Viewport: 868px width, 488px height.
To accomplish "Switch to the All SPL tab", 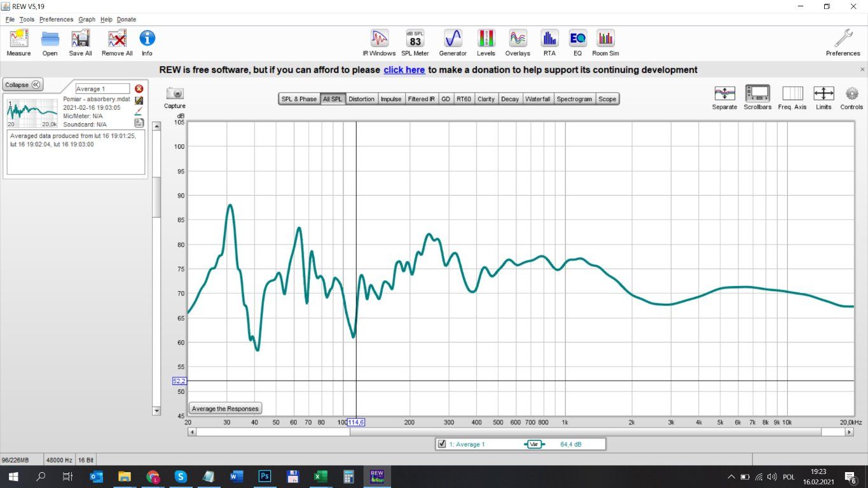I will tap(333, 99).
